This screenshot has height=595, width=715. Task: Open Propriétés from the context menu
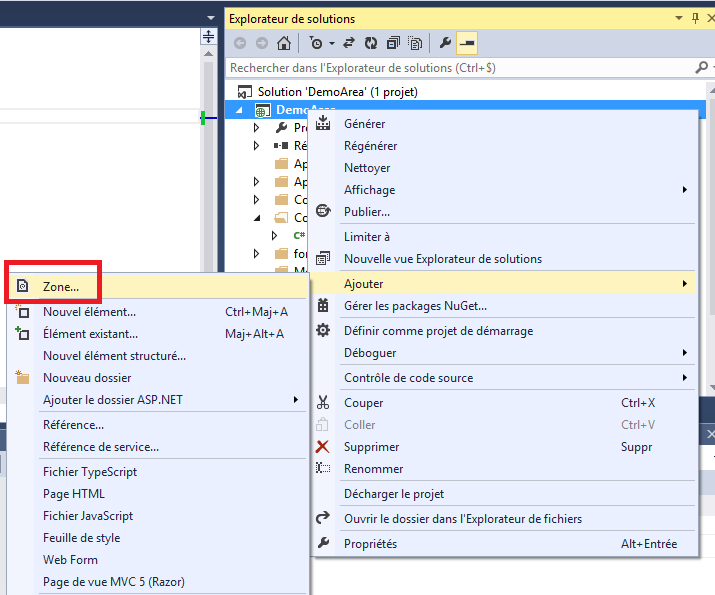click(x=504, y=543)
